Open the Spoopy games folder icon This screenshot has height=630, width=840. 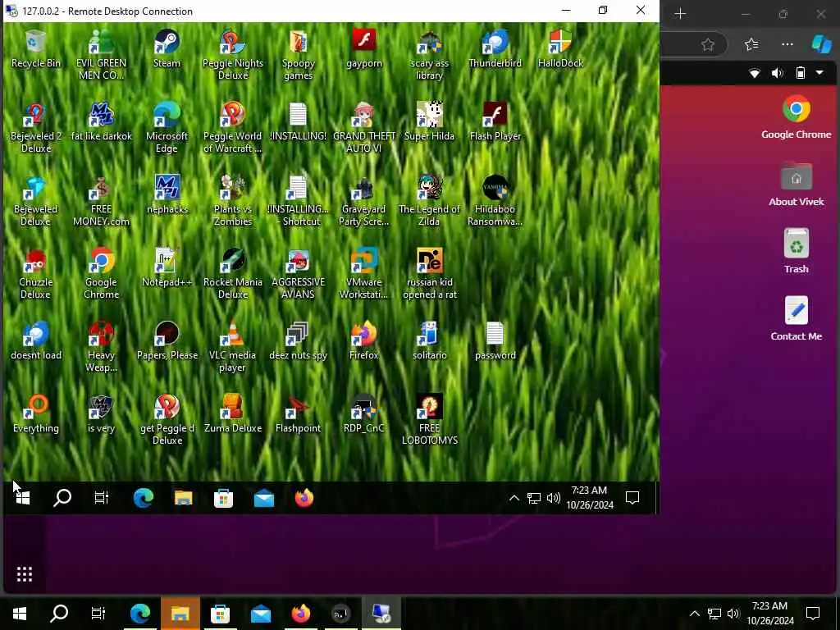click(298, 55)
